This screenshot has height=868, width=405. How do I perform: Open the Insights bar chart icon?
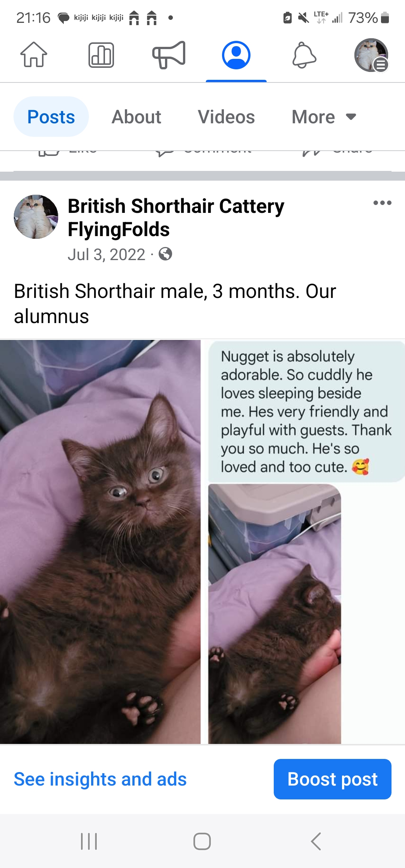coord(101,55)
